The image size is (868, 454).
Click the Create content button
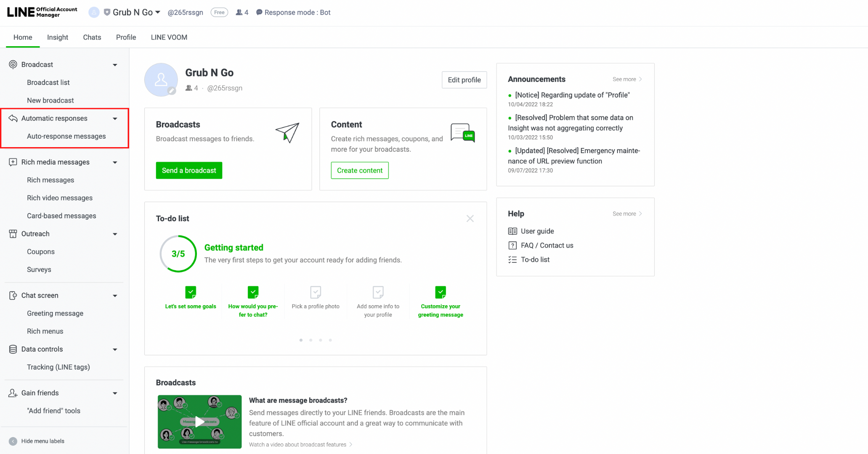[359, 170]
